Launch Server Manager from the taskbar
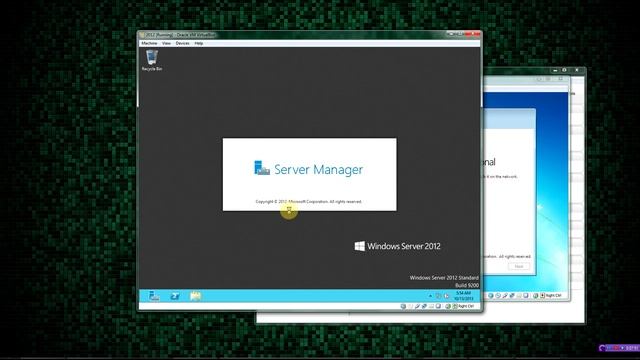 pyautogui.click(x=154, y=296)
